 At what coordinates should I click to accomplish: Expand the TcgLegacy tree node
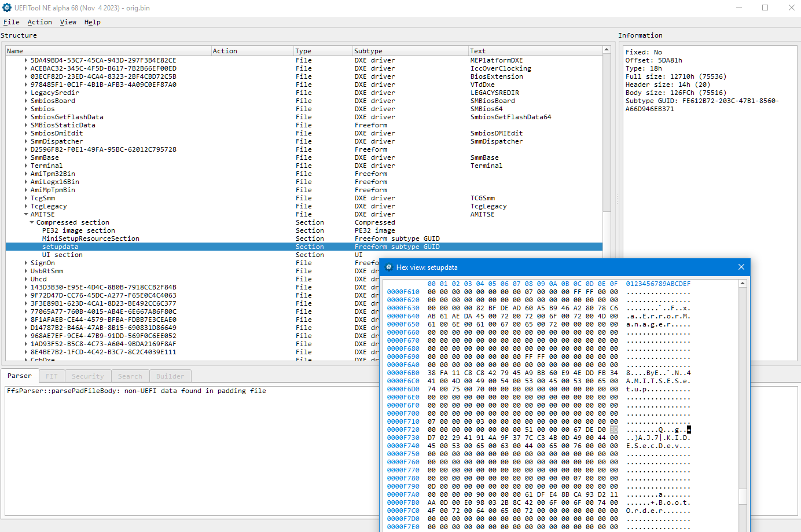(x=26, y=206)
